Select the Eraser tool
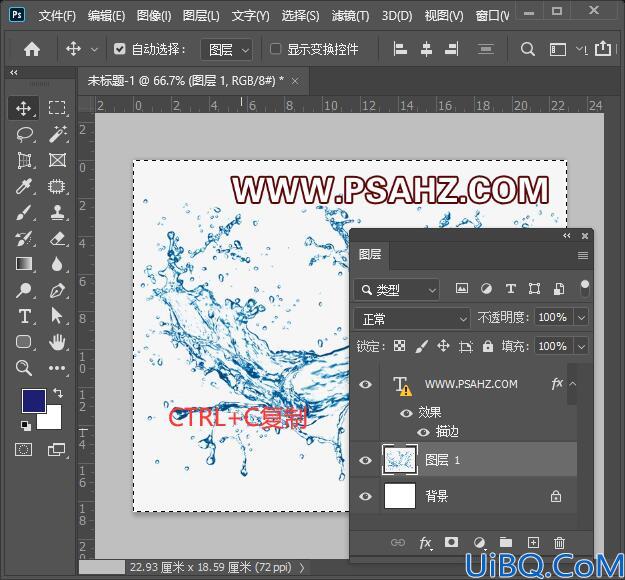Image resolution: width=625 pixels, height=580 pixels. click(x=57, y=238)
